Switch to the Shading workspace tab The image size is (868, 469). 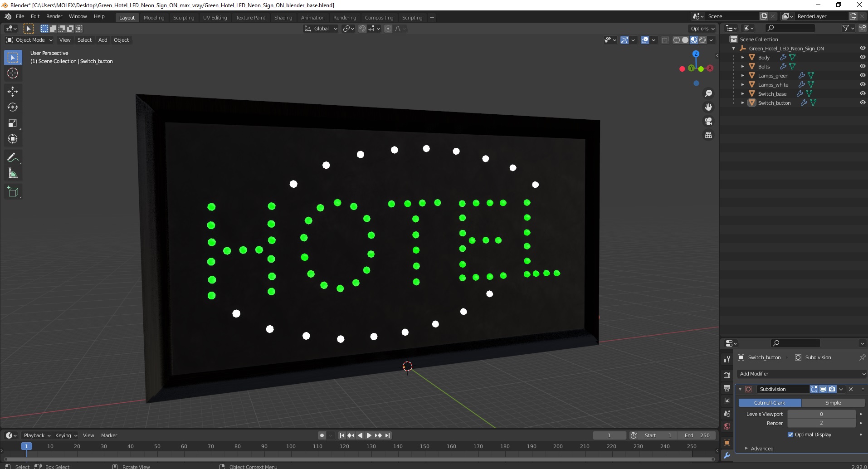click(x=283, y=18)
